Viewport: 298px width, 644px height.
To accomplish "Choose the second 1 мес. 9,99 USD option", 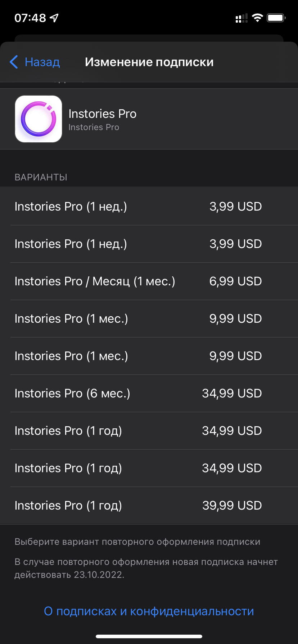I will click(x=149, y=356).
